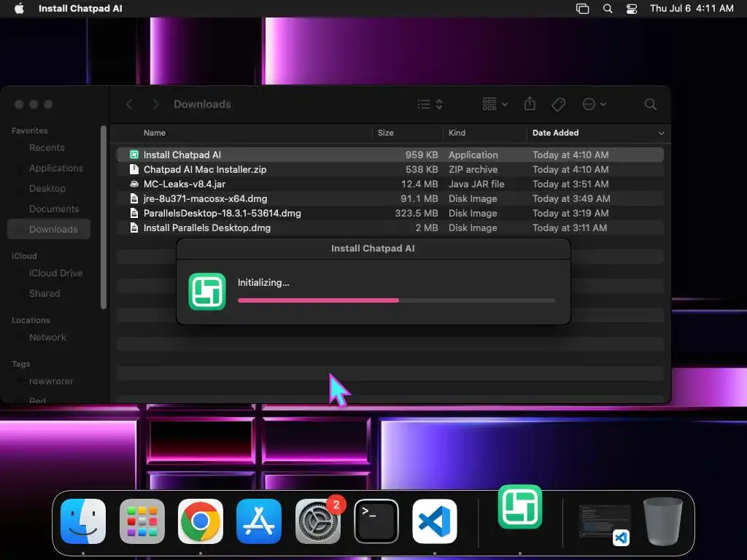This screenshot has height=560, width=747.
Task: Click the Install Chatpad AI file icon
Action: click(134, 155)
